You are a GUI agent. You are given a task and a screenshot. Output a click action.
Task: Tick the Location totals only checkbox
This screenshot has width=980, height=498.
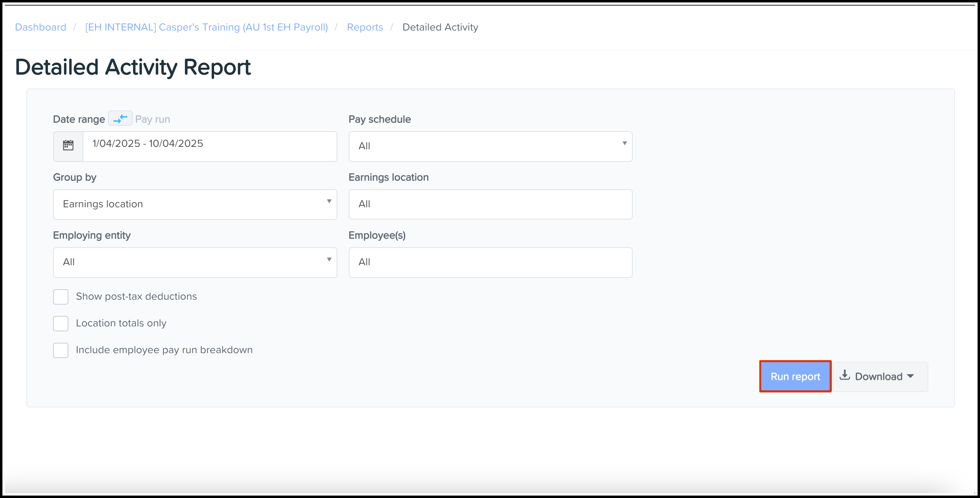coord(61,323)
